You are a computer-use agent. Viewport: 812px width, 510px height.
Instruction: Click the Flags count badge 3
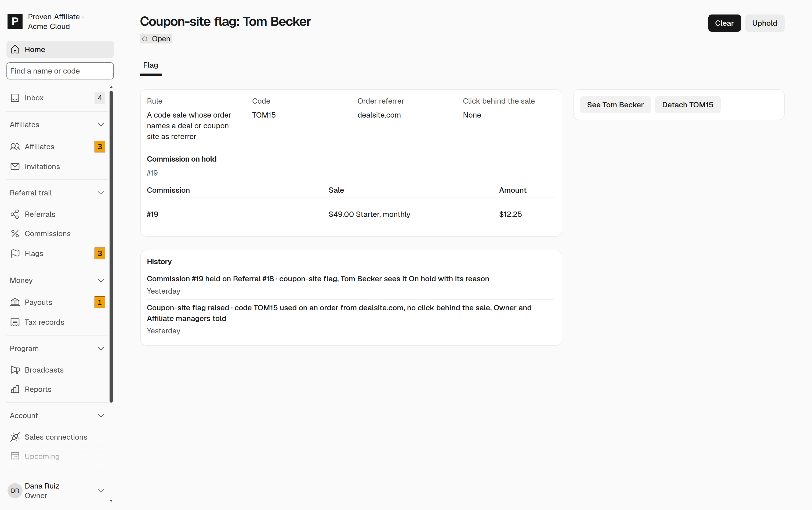(100, 253)
